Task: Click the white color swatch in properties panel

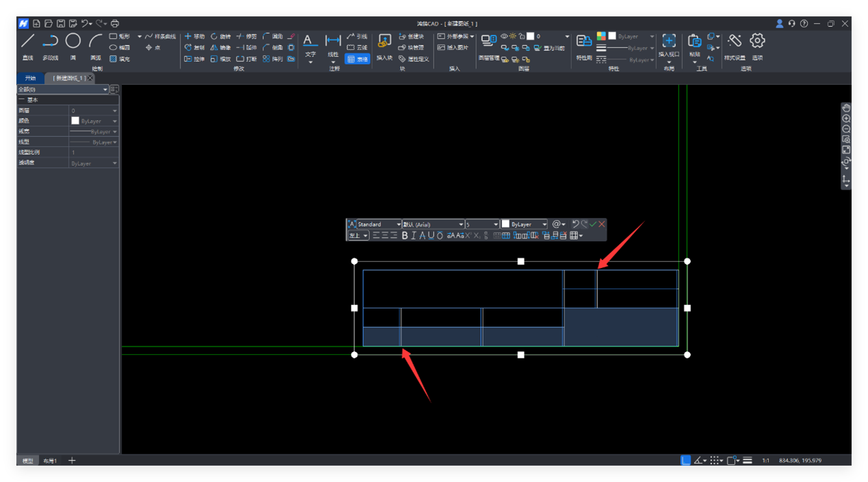Action: coord(75,121)
